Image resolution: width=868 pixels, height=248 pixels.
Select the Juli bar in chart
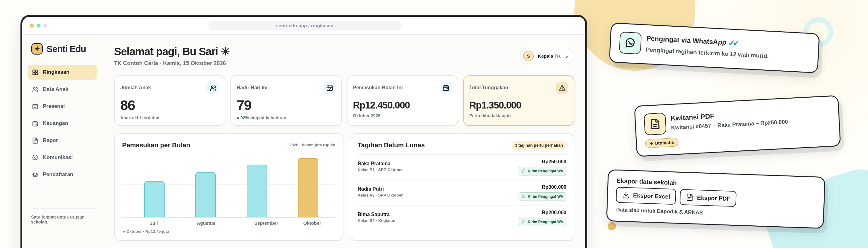pos(154,199)
